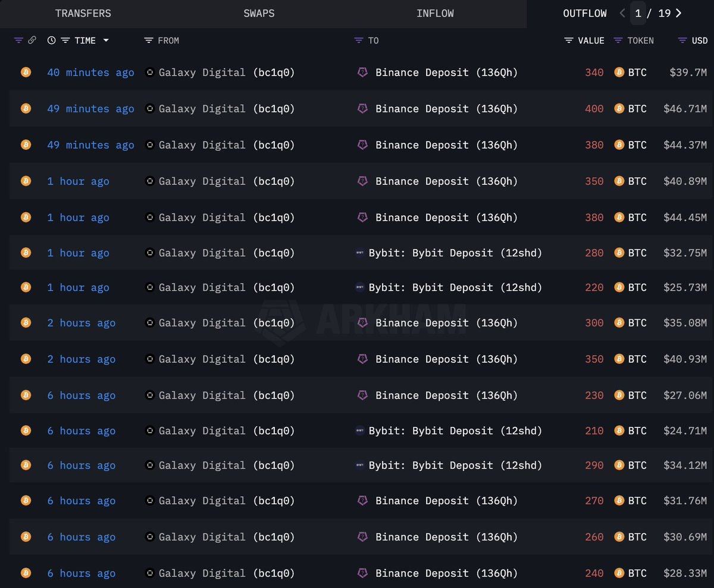Click the BTC token icon beside the 340 value

click(x=619, y=73)
